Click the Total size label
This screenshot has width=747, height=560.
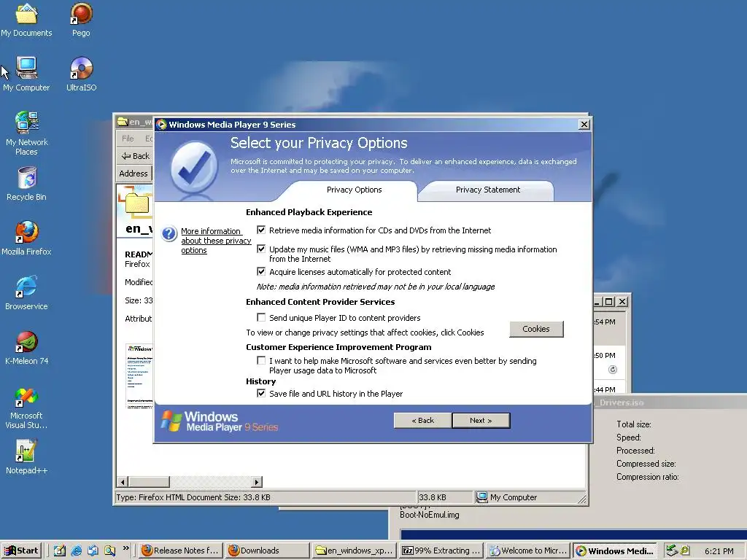coord(634,424)
